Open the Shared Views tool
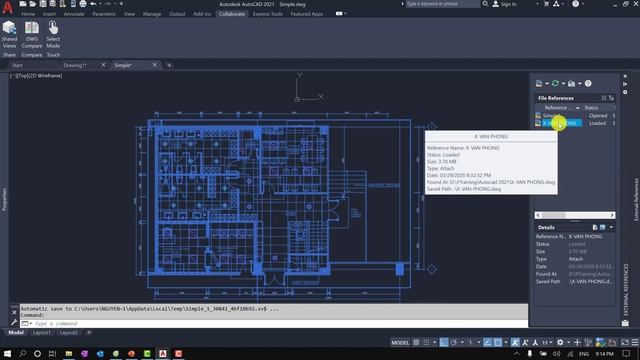The height and width of the screenshot is (360, 640). tap(9, 35)
